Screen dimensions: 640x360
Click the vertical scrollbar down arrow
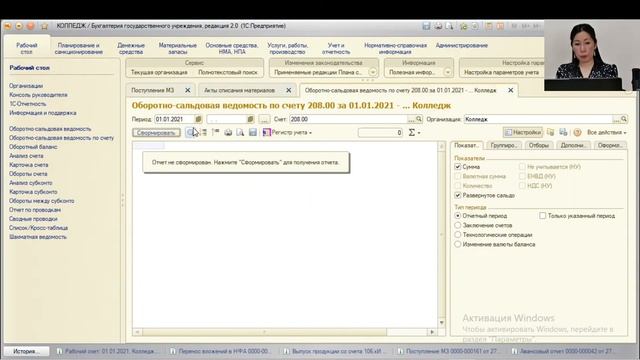click(x=442, y=322)
